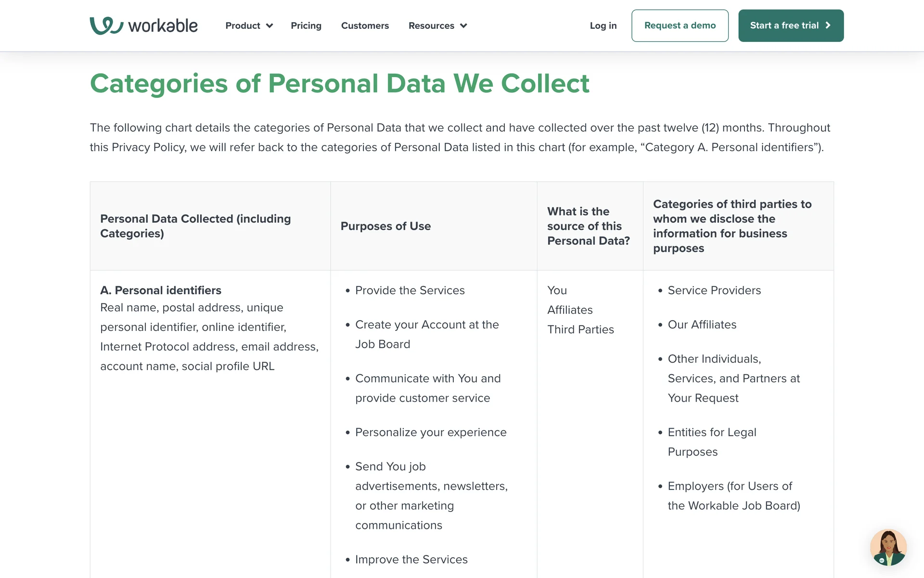Select the Purposes of Use column header
The width and height of the screenshot is (924, 578).
pos(385,226)
